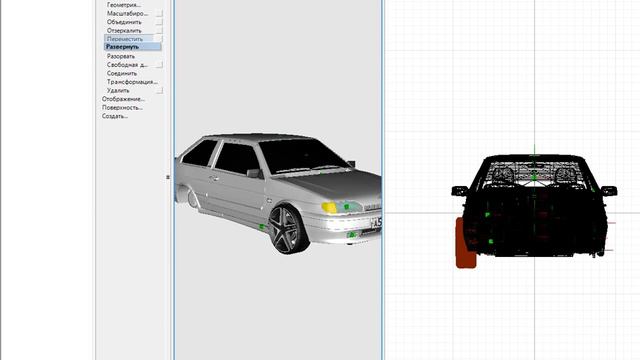This screenshot has width=640, height=360.
Task: Select the highlighted Развернуть tool
Action: tap(133, 47)
